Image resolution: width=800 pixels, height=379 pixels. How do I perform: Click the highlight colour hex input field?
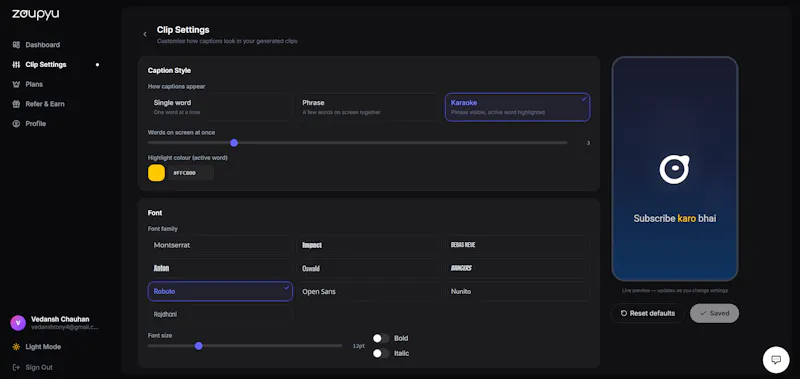tap(191, 173)
